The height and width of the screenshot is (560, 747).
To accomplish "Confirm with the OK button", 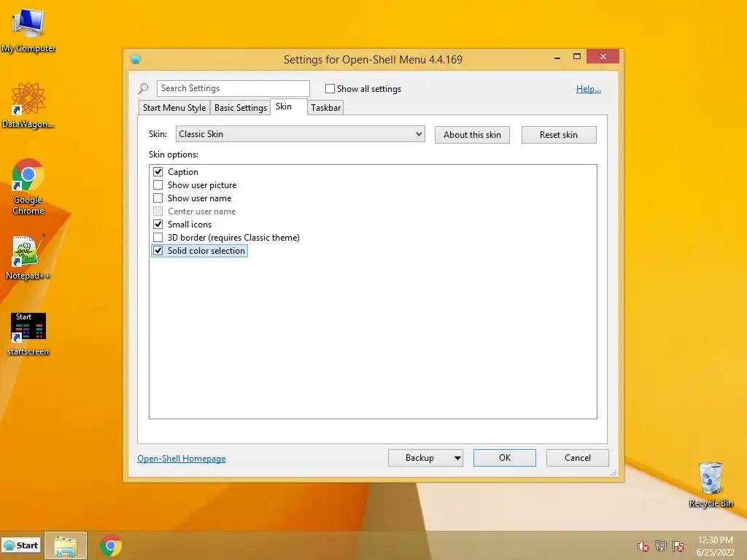I will point(505,458).
